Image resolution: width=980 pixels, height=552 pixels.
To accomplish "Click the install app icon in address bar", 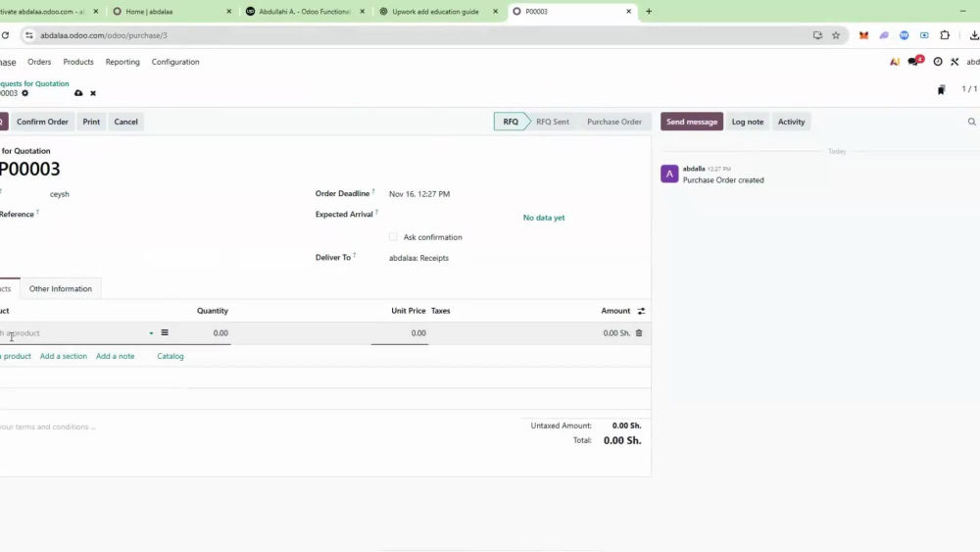I will 817,35.
